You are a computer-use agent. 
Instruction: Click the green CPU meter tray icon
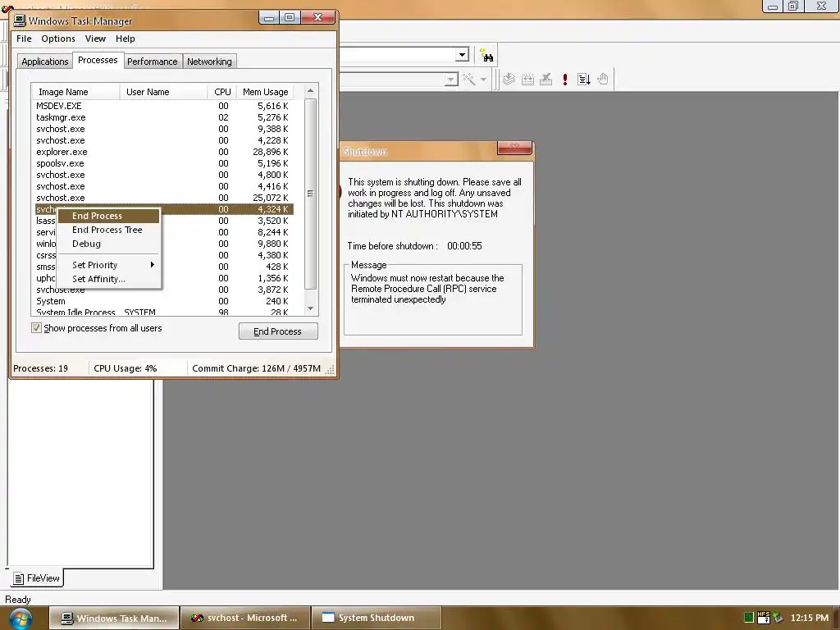(749, 618)
